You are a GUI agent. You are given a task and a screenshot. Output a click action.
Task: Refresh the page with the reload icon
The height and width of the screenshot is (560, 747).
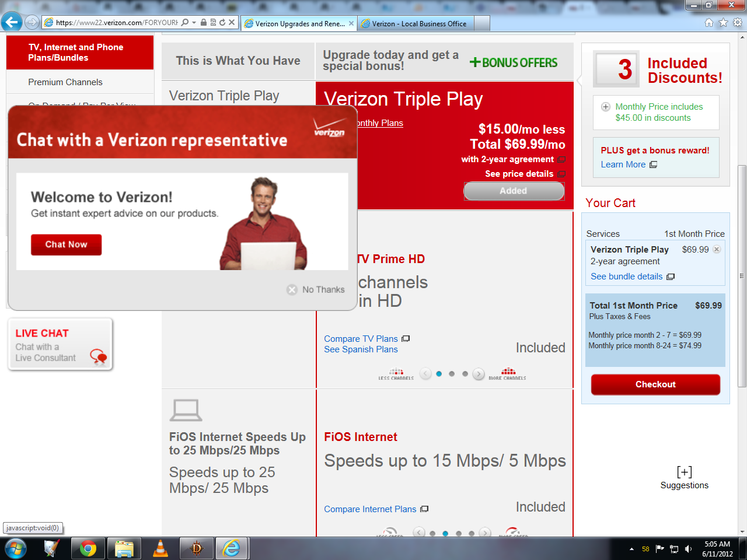click(222, 23)
